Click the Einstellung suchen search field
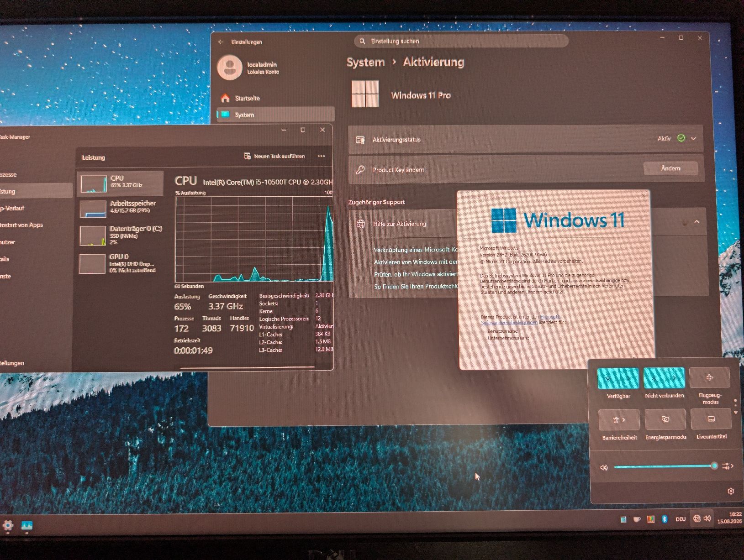The height and width of the screenshot is (560, 744). pos(461,41)
